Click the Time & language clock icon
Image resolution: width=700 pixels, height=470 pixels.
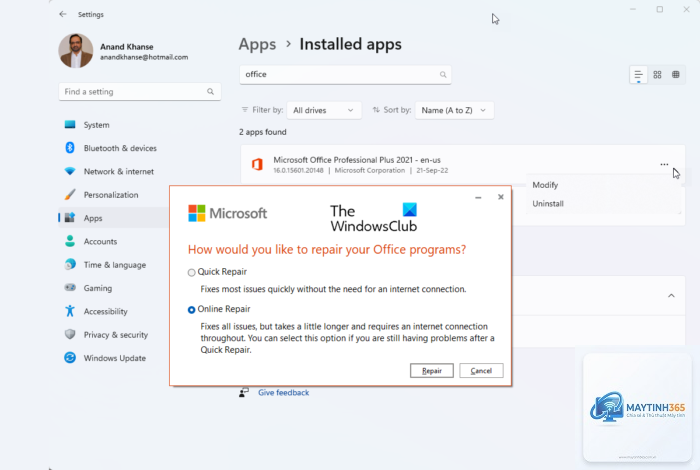70,264
